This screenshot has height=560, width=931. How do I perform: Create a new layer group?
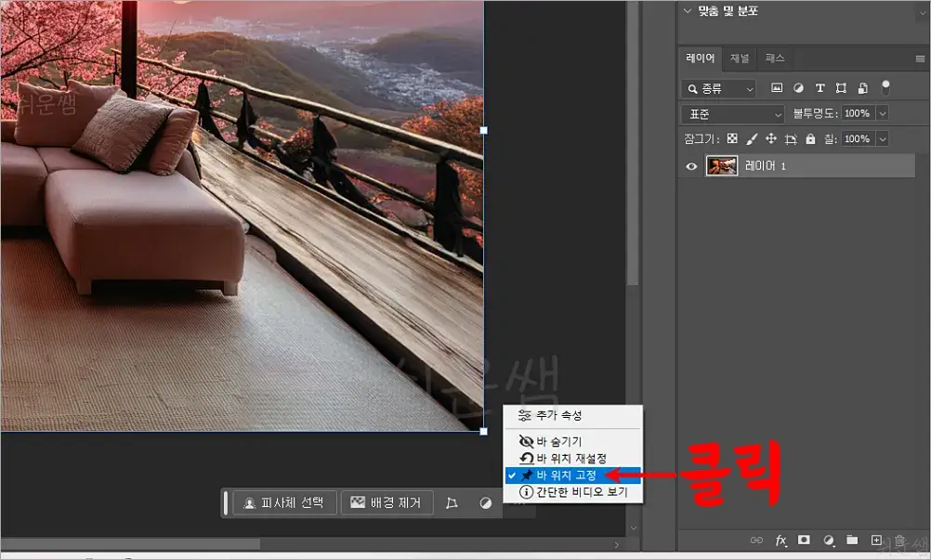pyautogui.click(x=851, y=540)
